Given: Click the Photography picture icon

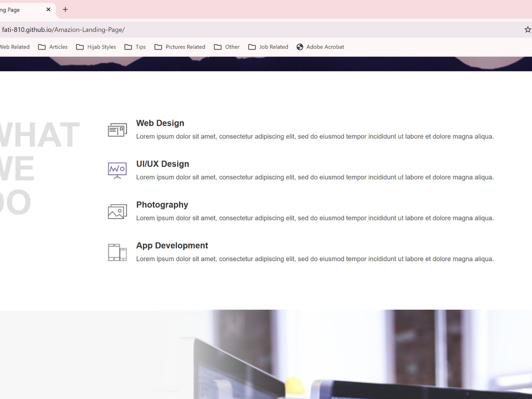Looking at the screenshot, I should click(x=118, y=211).
